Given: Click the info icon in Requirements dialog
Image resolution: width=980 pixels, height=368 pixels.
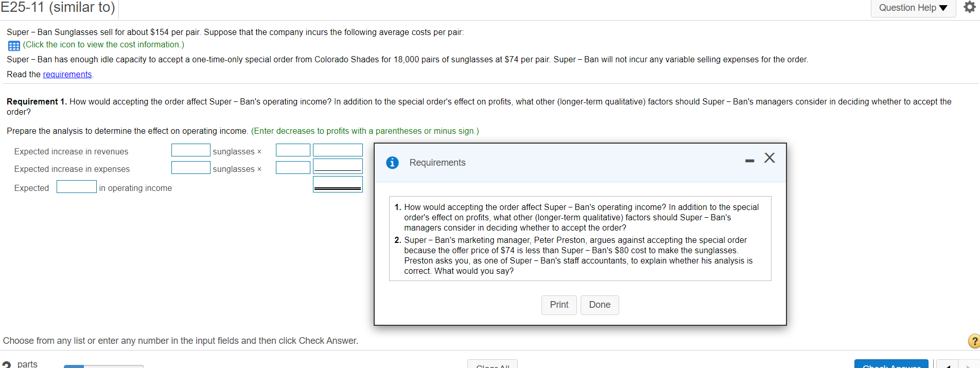Looking at the screenshot, I should pos(392,163).
